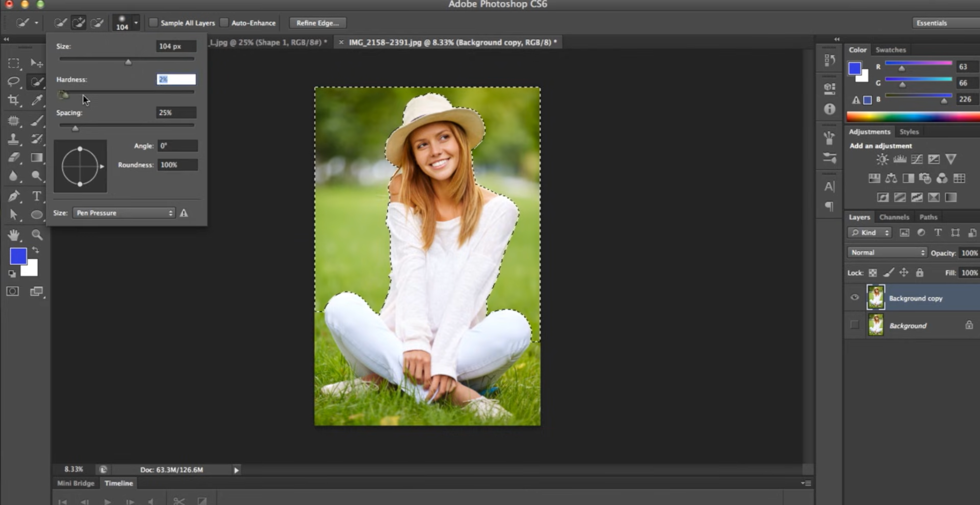Select the Eraser tool
The image size is (980, 505).
(x=14, y=158)
